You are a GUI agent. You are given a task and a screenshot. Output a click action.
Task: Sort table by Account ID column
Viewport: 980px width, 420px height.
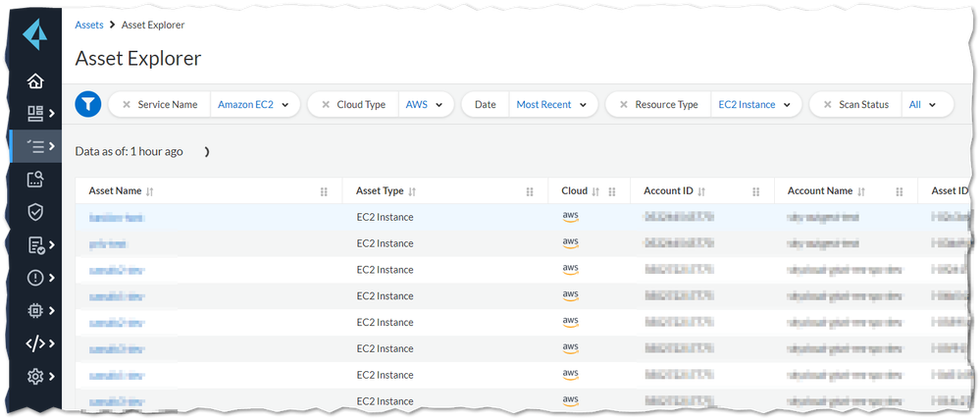(x=702, y=191)
